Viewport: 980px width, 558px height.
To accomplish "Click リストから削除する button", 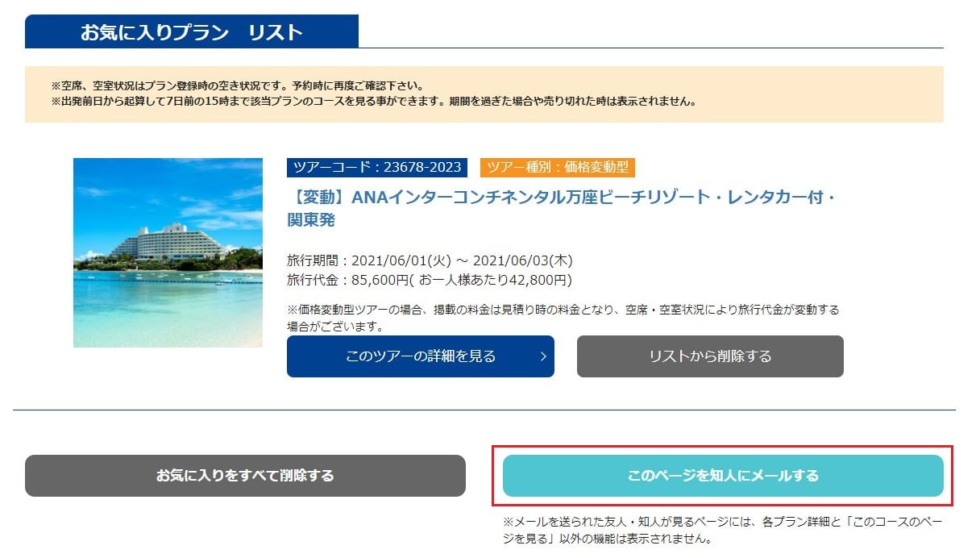I will [x=710, y=356].
